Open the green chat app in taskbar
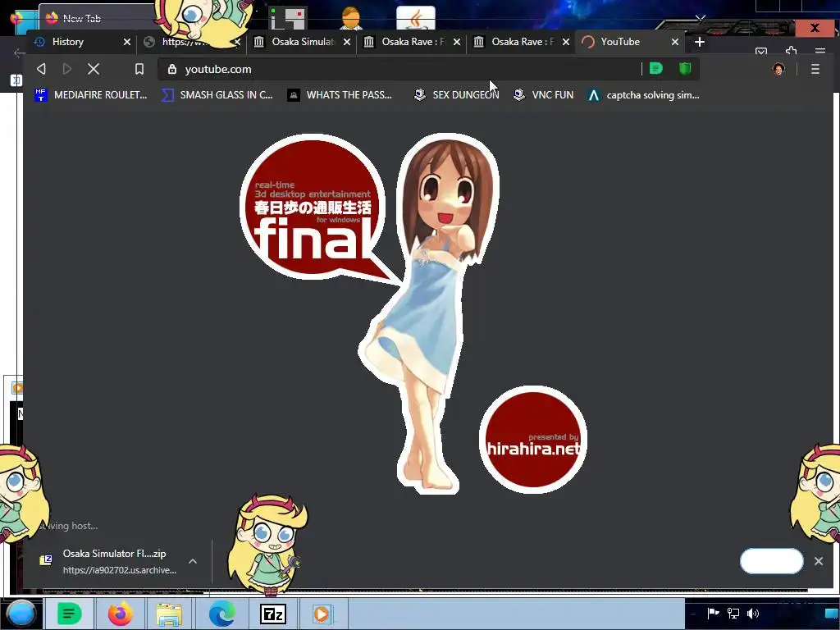840x630 pixels. coord(69,614)
